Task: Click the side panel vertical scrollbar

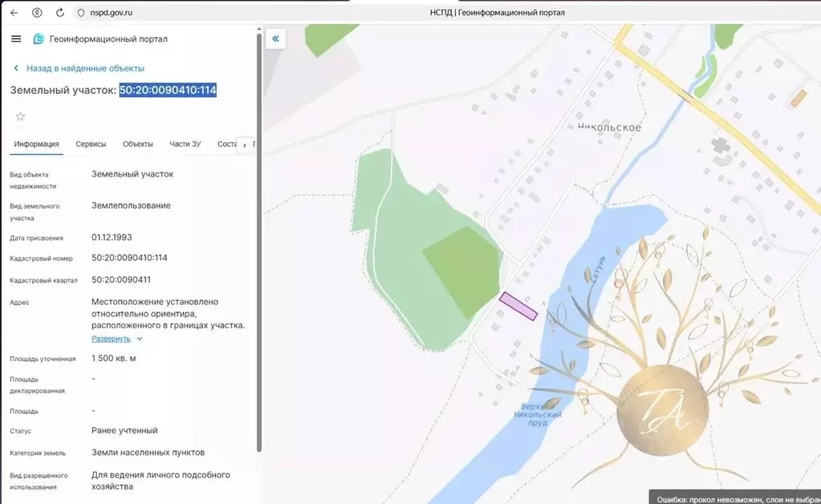Action: [x=258, y=241]
